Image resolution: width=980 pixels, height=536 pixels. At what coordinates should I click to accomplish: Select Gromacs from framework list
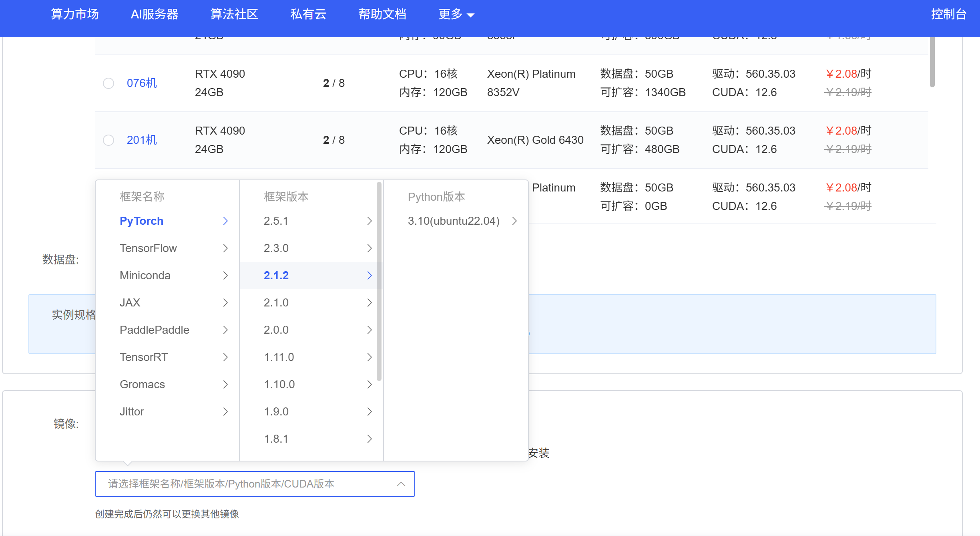(x=143, y=385)
